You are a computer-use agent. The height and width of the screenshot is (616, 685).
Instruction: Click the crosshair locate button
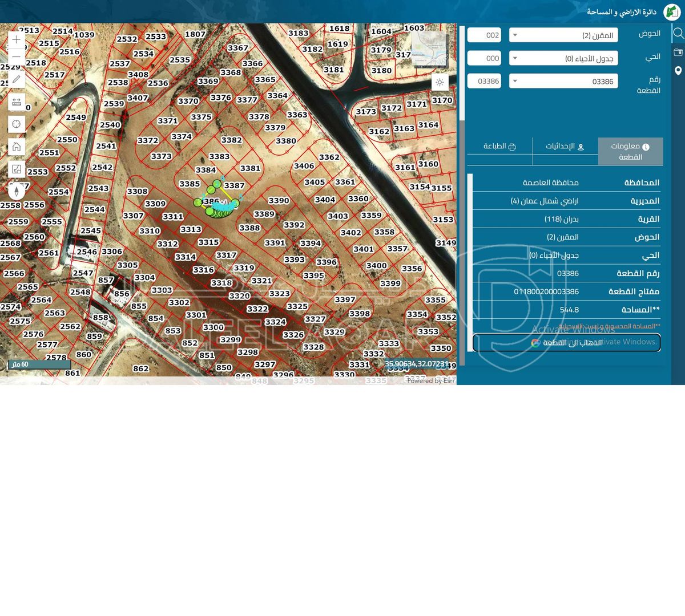point(16,124)
